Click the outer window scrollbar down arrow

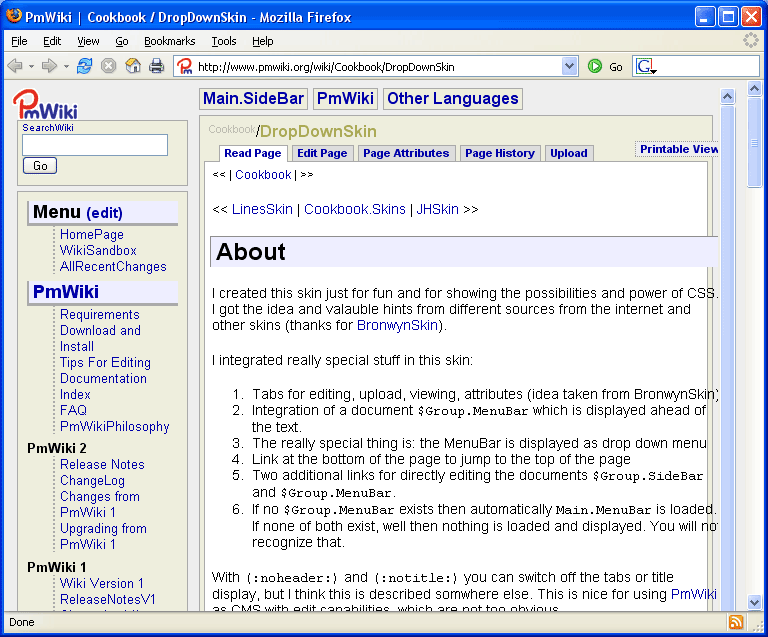754,602
